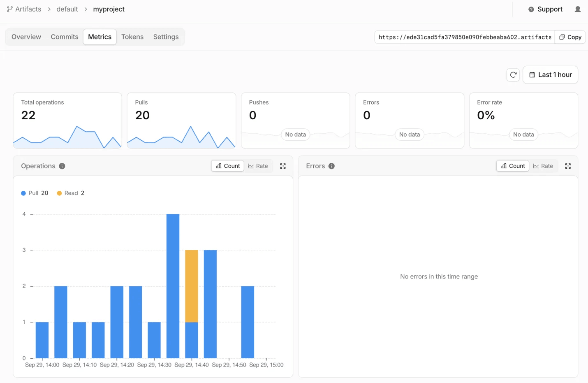Screen dimensions: 588x383
Task: Click the repository URL field
Action: pos(465,37)
